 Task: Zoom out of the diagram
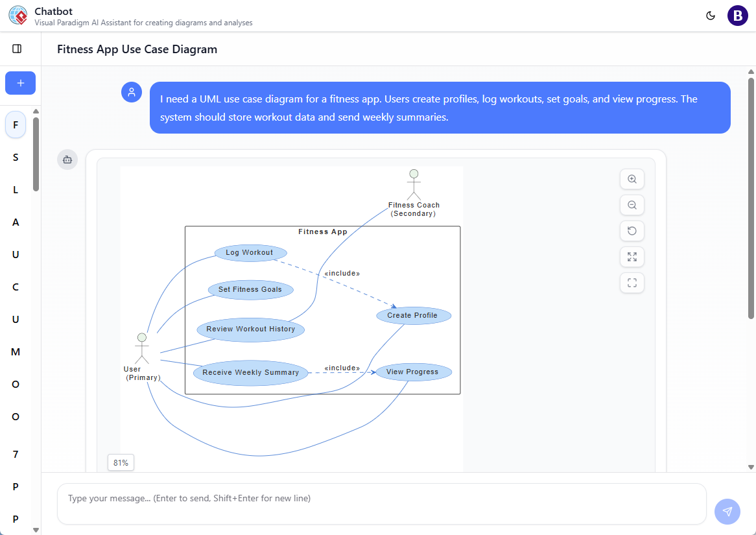tap(632, 205)
